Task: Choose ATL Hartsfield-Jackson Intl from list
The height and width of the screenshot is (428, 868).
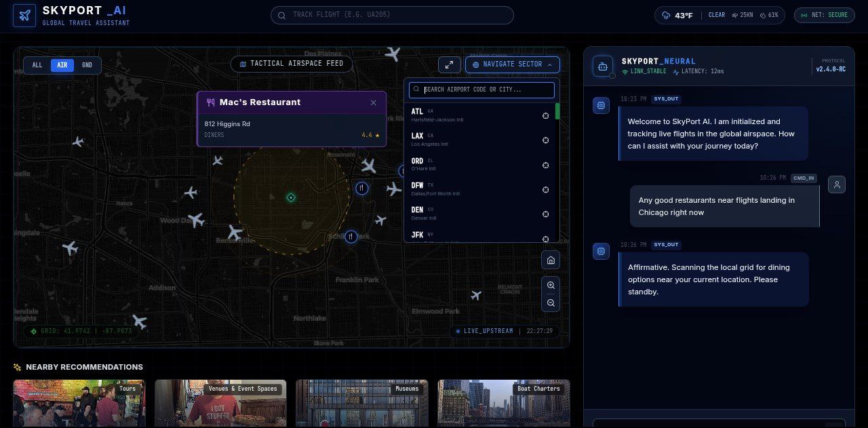Action: point(480,115)
